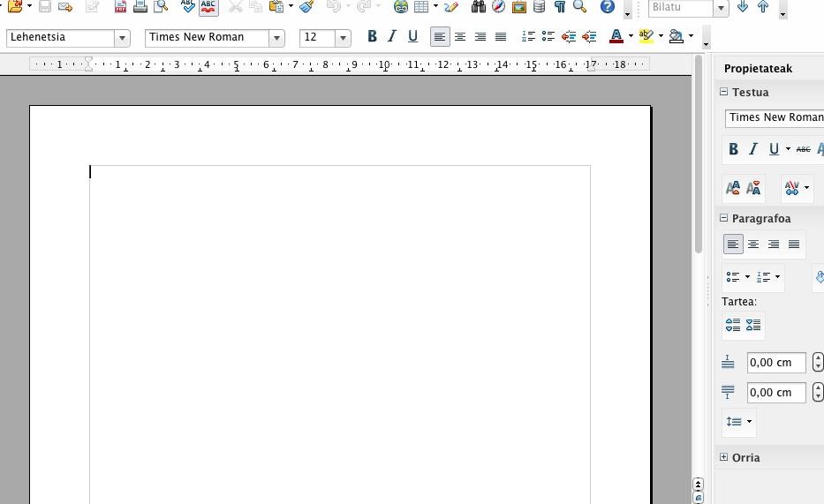Open the Lehenetsia paragraph style dropdown
This screenshot has height=504, width=824.
(x=122, y=38)
